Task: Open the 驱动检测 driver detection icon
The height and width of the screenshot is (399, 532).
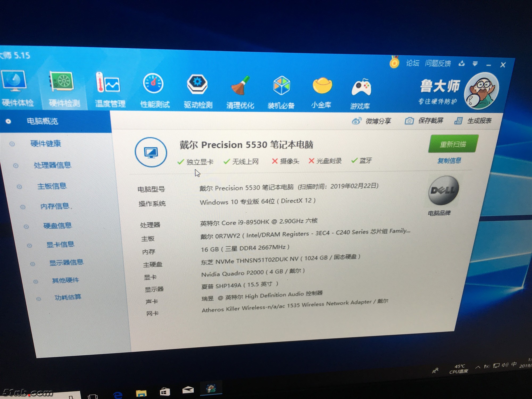Action: (x=197, y=85)
